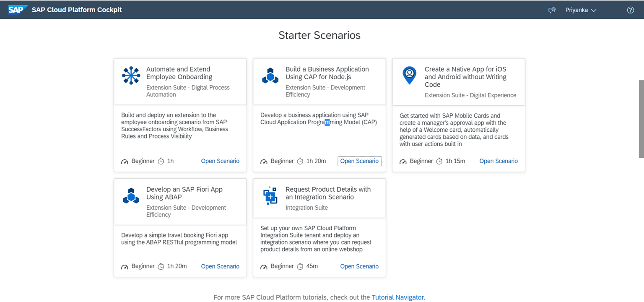Image resolution: width=644 pixels, height=302 pixels.
Task: Open Scenario for Integration Scenario card
Action: [359, 266]
